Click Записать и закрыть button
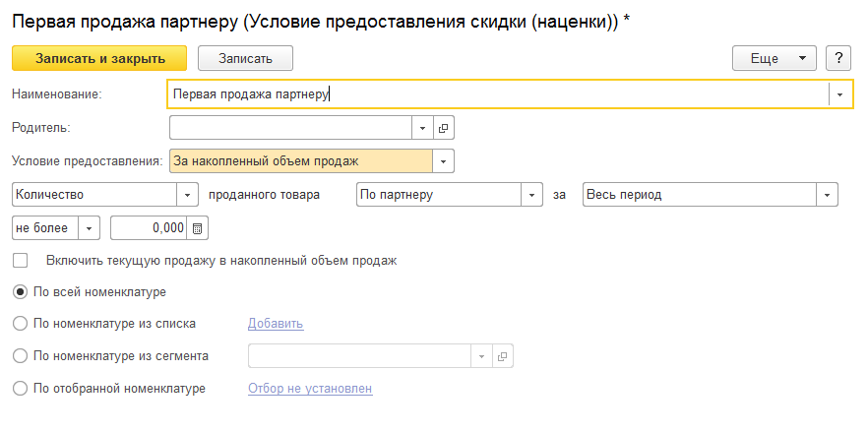 99,58
